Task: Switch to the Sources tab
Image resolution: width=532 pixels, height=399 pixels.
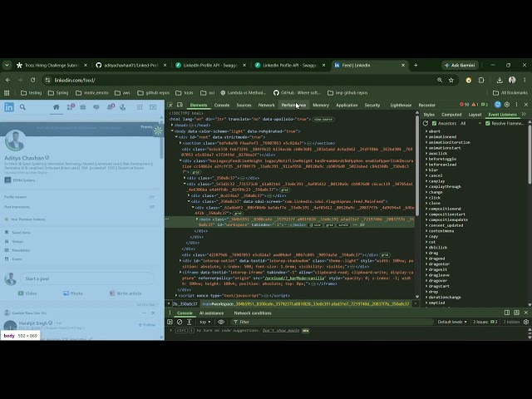Action: pos(244,106)
